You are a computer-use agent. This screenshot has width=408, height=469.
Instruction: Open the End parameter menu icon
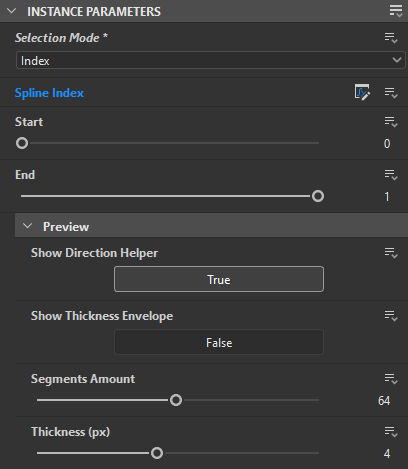pyautogui.click(x=391, y=175)
